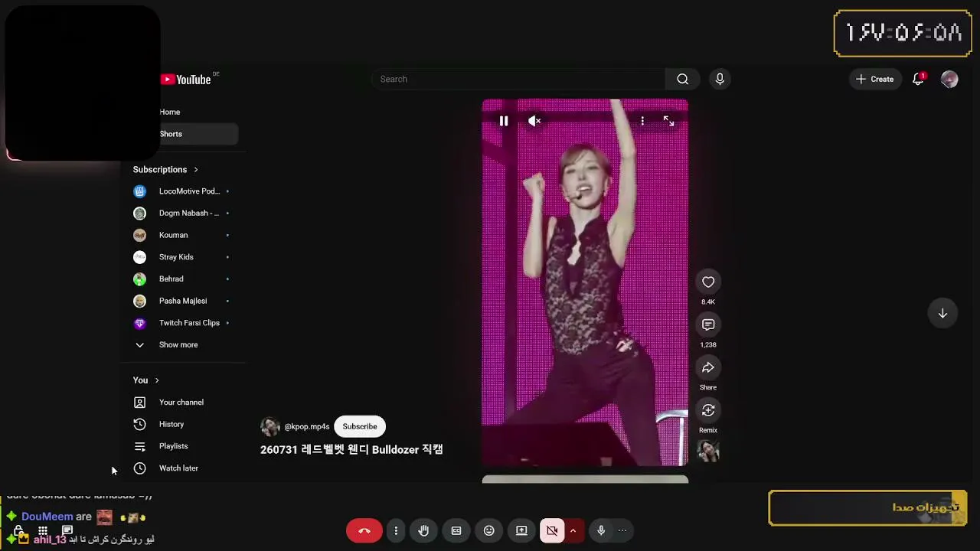Expand the You section
The image size is (980, 551).
146,380
